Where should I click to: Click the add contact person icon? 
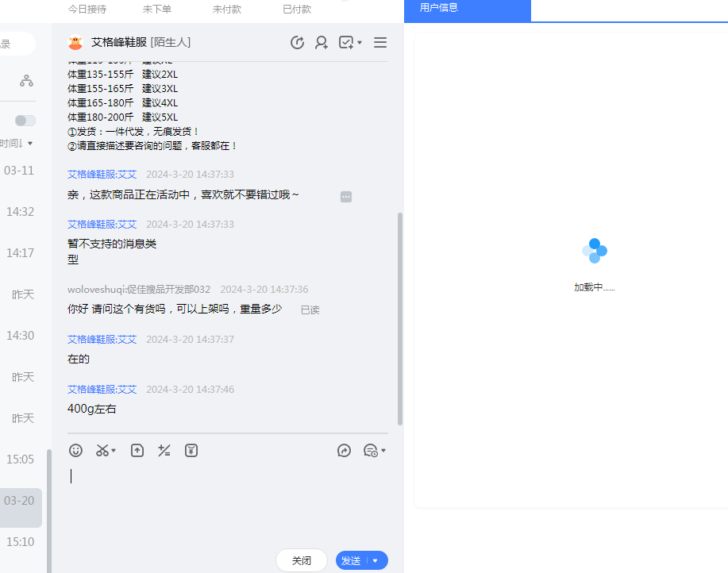pyautogui.click(x=322, y=43)
